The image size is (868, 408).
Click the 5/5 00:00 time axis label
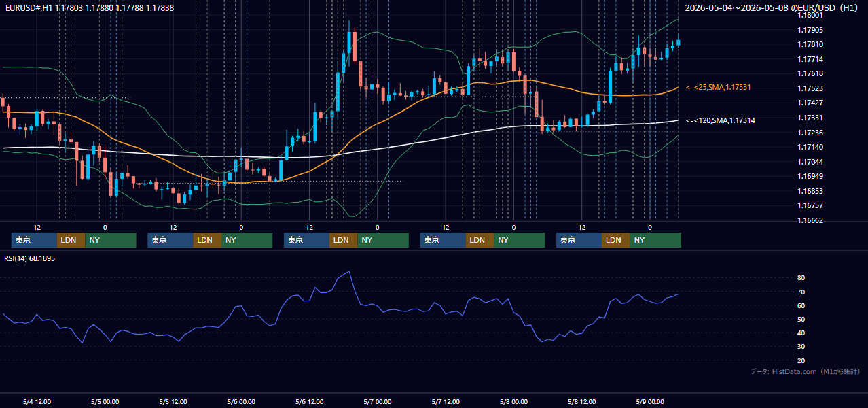(105, 402)
